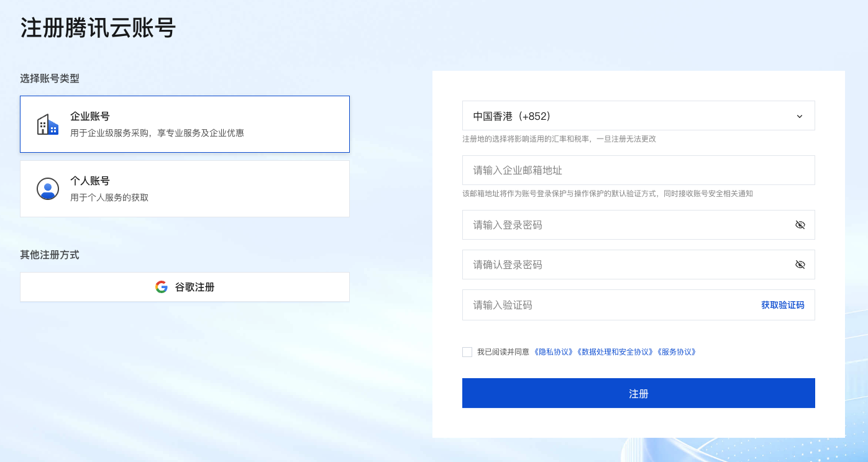Select the 个人账号 account type card
The width and height of the screenshot is (868, 462).
point(185,189)
